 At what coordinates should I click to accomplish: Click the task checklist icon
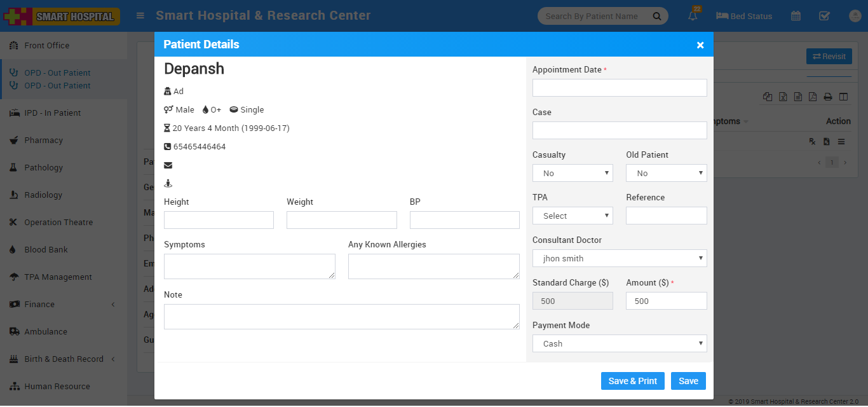pyautogui.click(x=824, y=17)
